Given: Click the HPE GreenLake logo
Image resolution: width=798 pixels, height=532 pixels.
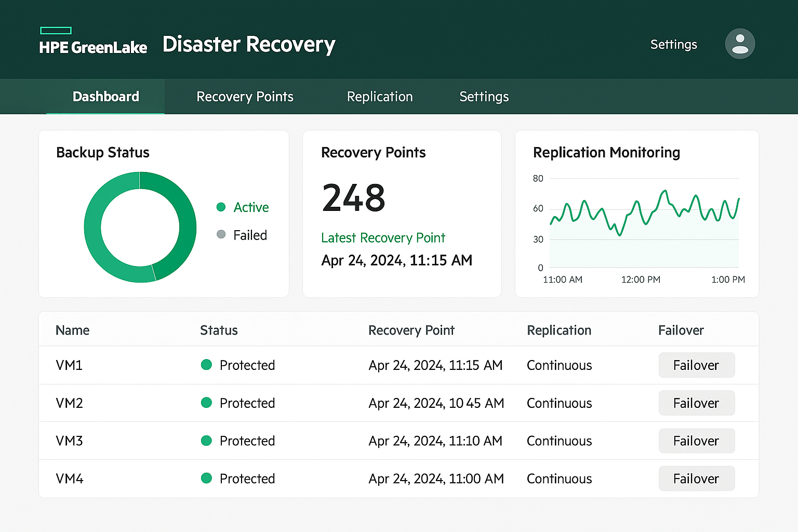Looking at the screenshot, I should pos(93,42).
